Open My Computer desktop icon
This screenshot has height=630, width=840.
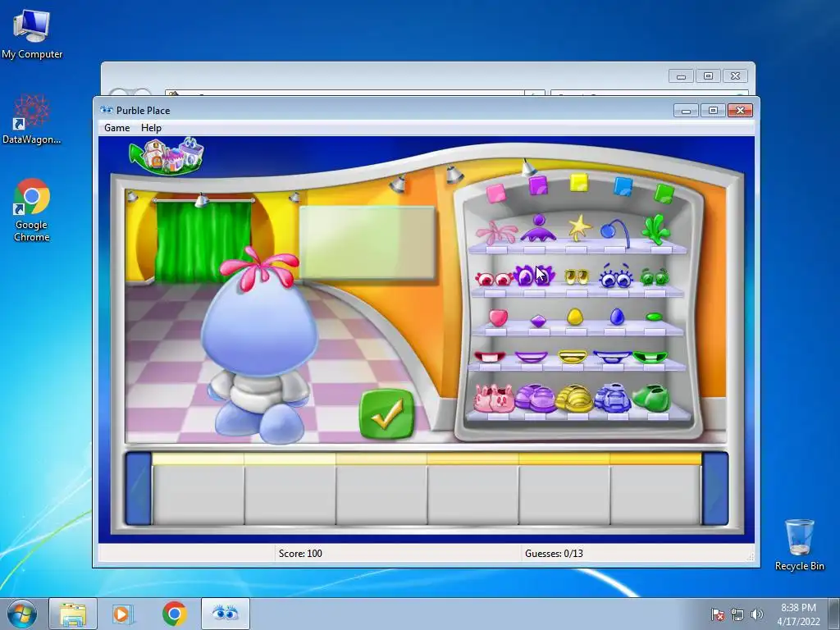[32, 34]
